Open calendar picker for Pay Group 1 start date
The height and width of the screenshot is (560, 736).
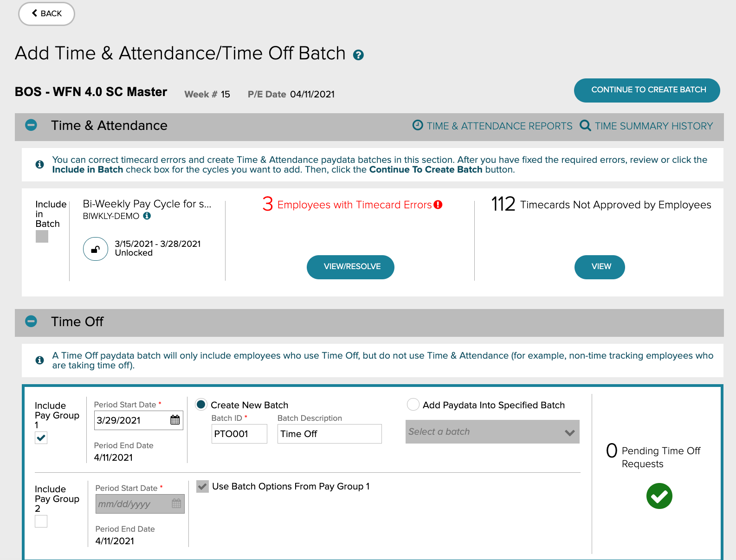click(x=175, y=420)
